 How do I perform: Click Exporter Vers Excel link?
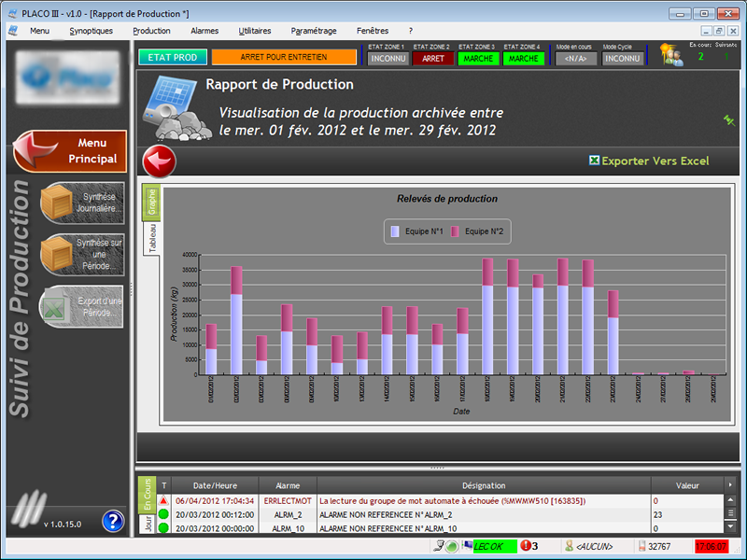click(649, 161)
